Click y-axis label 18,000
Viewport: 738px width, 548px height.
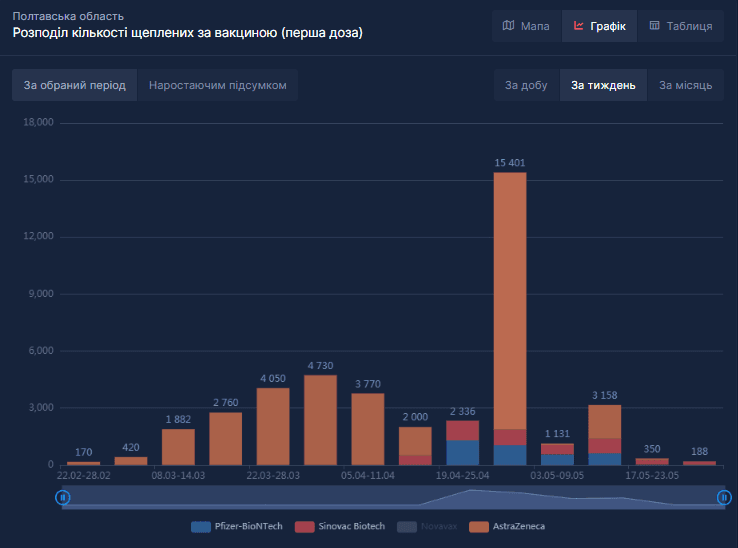click(x=39, y=122)
